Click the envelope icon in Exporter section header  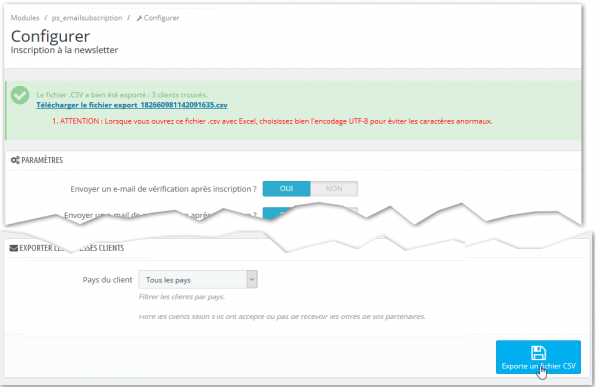[x=14, y=248]
